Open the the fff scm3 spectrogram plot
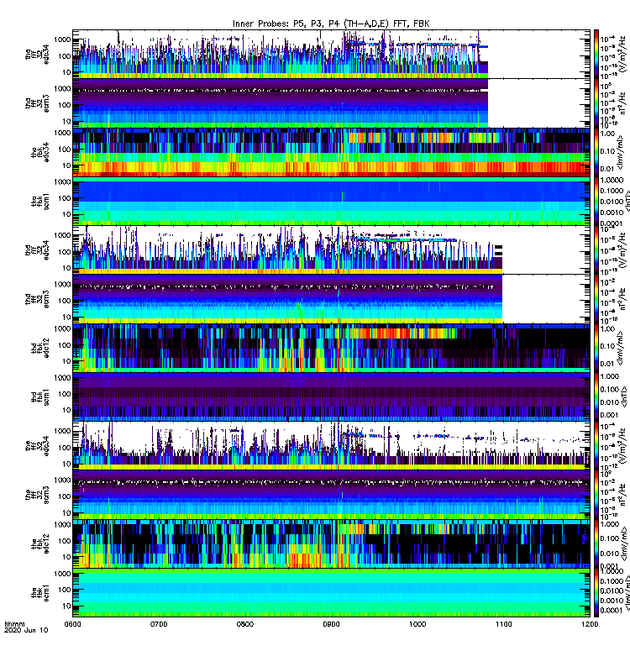Viewport: 630px width, 672px height. 331,495
